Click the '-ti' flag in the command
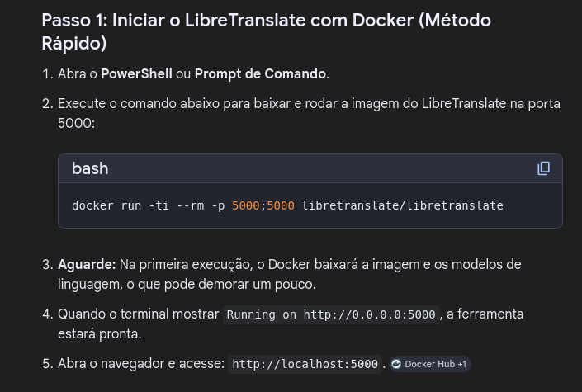 pos(159,205)
